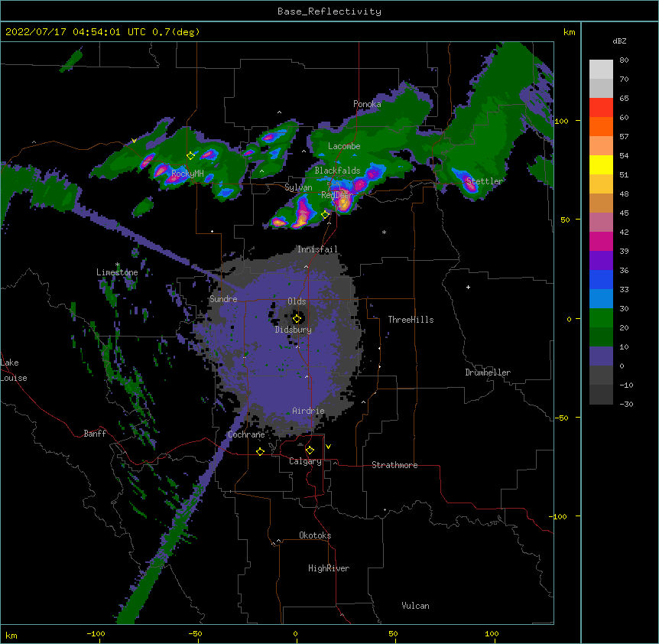The image size is (659, 644).
Task: Click the Drumheller label
Action: click(488, 372)
